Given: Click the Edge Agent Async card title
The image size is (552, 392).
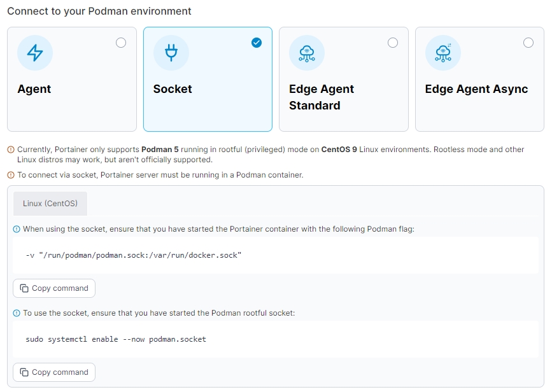Looking at the screenshot, I should pyautogui.click(x=476, y=89).
